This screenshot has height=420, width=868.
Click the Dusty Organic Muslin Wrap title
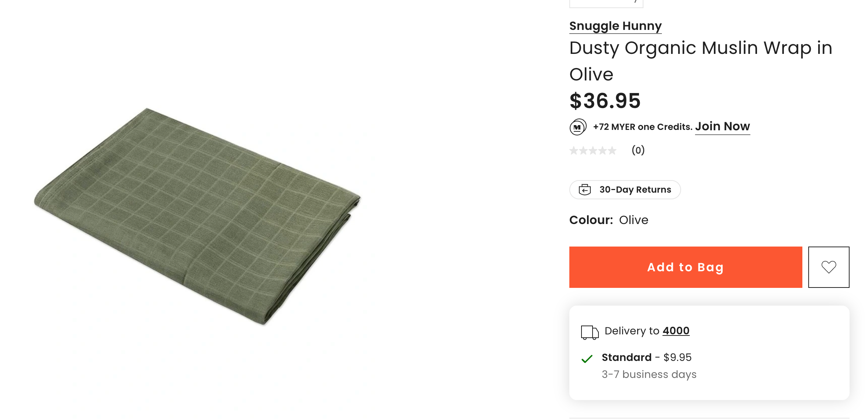[700, 61]
